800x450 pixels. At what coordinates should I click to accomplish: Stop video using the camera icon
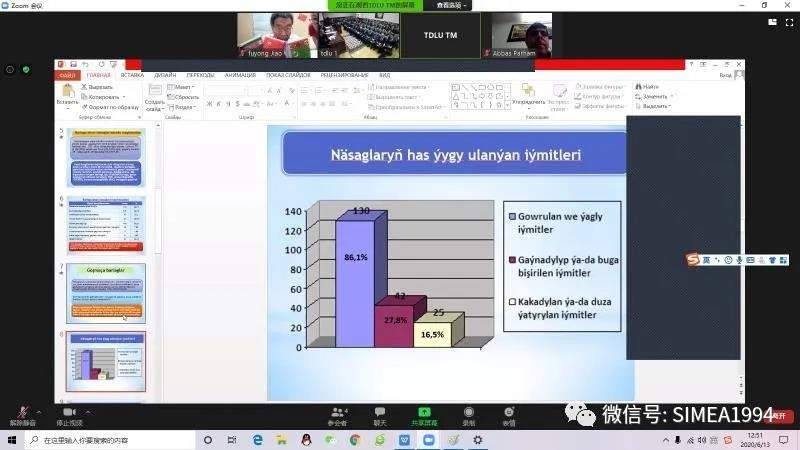click(69, 412)
